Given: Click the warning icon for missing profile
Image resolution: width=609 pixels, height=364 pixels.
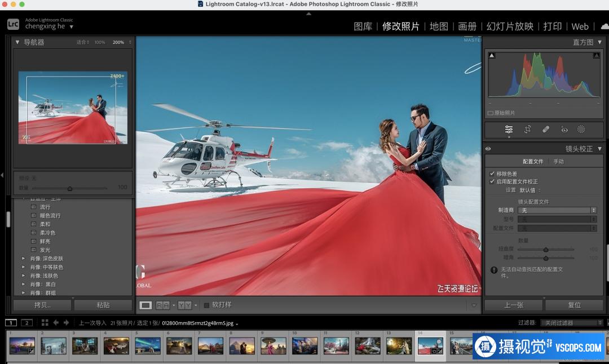Looking at the screenshot, I should click(494, 270).
